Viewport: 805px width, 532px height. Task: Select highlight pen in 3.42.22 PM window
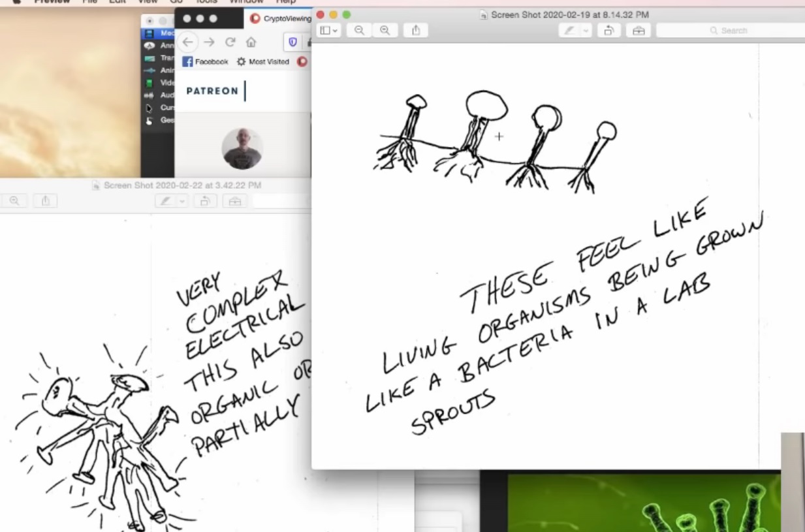[166, 202]
